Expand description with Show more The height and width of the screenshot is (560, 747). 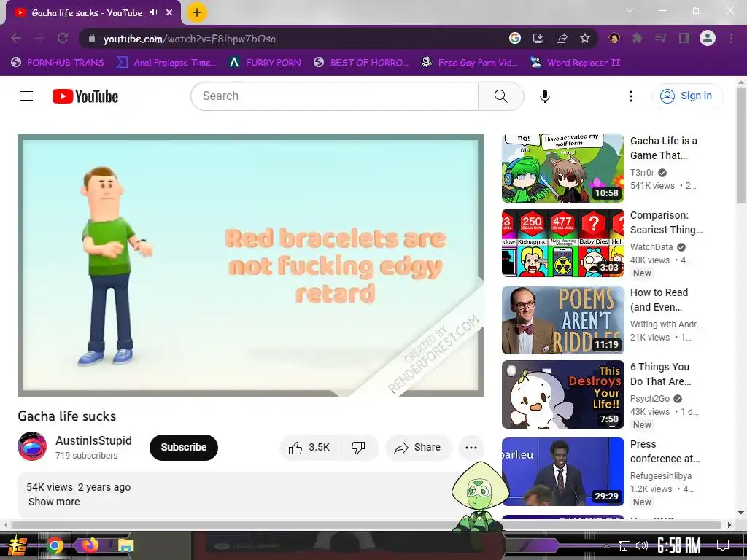(54, 502)
